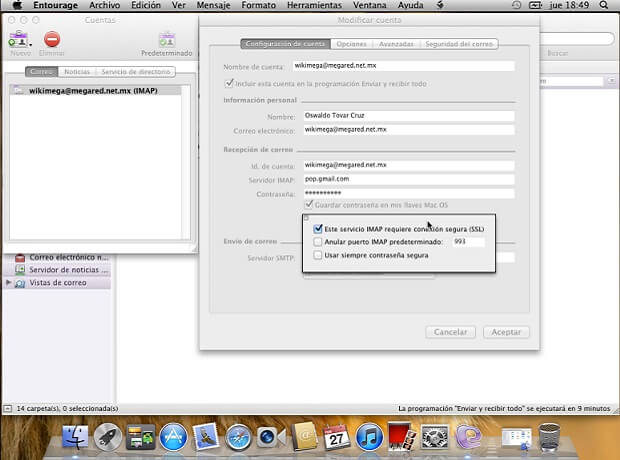Open iTunes music note icon in dock
This screenshot has width=620, height=460.
[369, 437]
